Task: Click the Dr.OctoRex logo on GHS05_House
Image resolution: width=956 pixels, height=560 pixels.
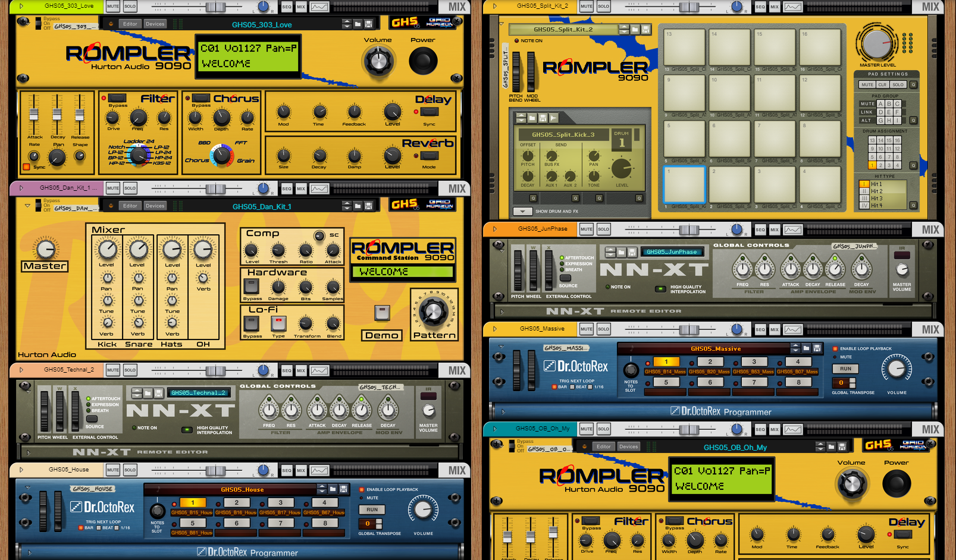Action: pyautogui.click(x=103, y=508)
